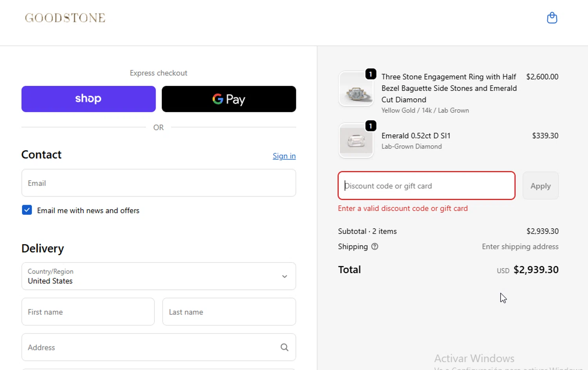Viewport: 588px width, 370px height.
Task: Select the Yellow Gold / 14k / Lab Grown text
Action: [425, 111]
